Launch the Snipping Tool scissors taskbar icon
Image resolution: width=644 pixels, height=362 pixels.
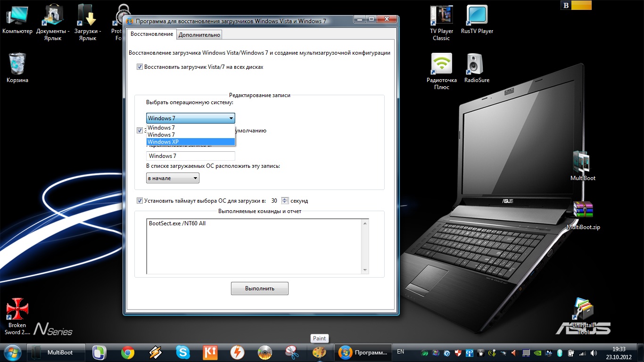292,353
